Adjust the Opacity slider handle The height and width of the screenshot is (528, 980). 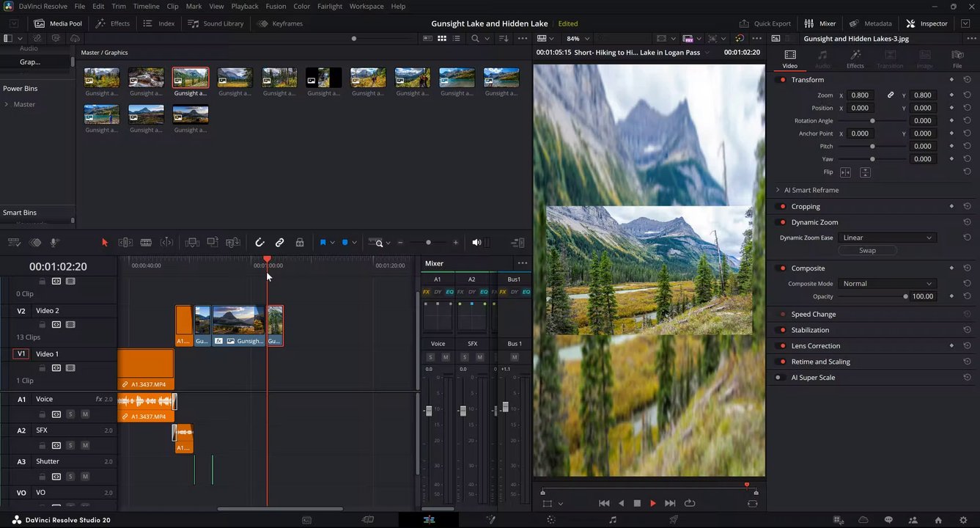(905, 297)
